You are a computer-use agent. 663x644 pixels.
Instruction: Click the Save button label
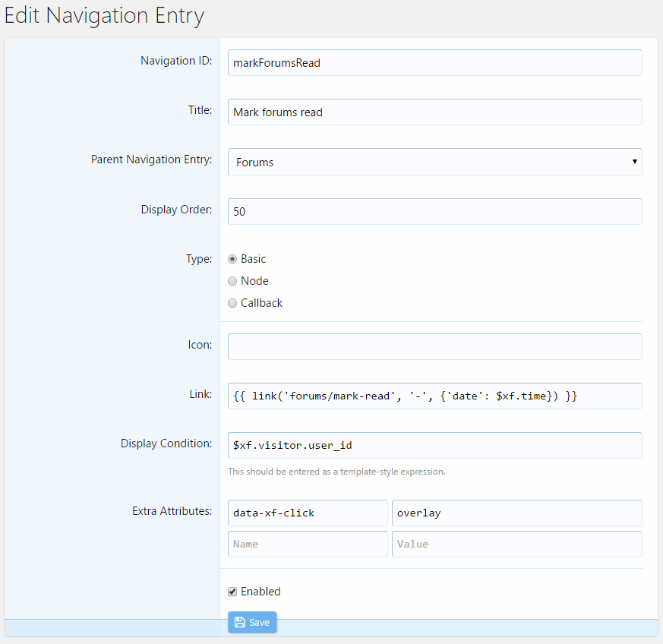(x=259, y=623)
